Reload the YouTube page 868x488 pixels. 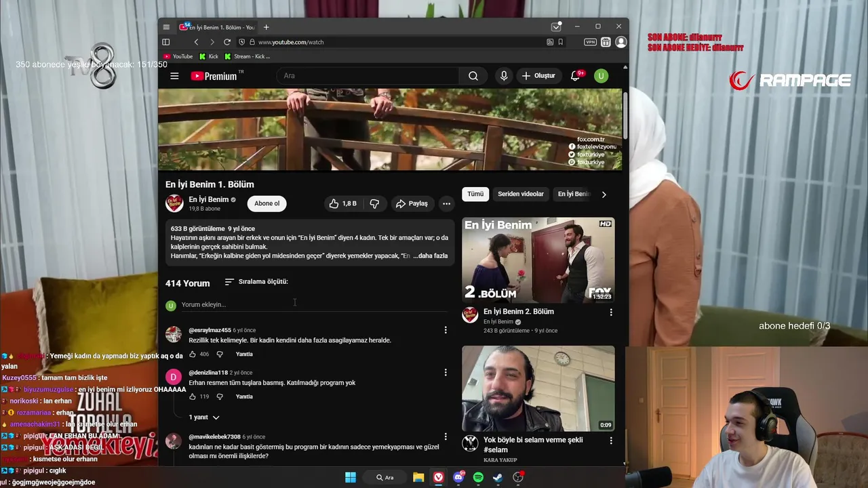coord(227,42)
